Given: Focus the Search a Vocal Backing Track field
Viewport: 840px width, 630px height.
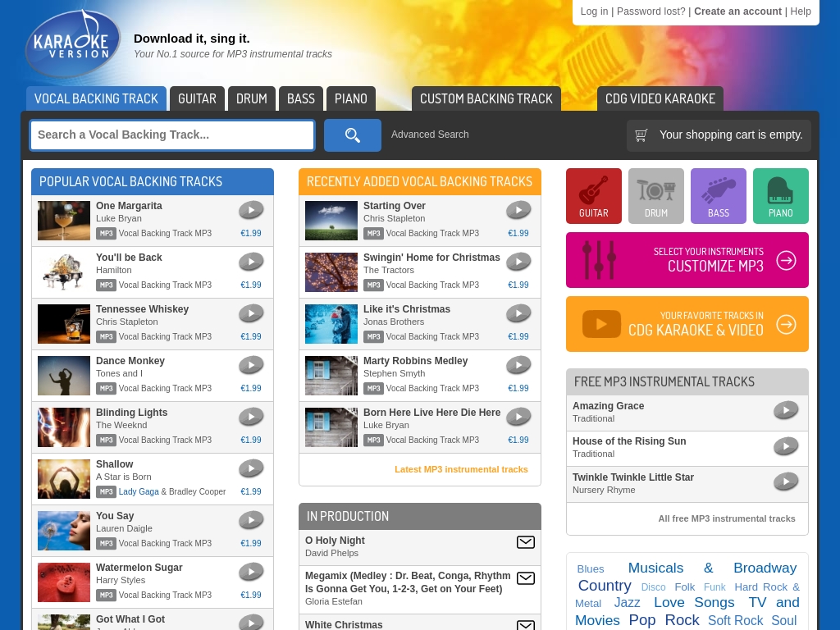Looking at the screenshot, I should [172, 135].
